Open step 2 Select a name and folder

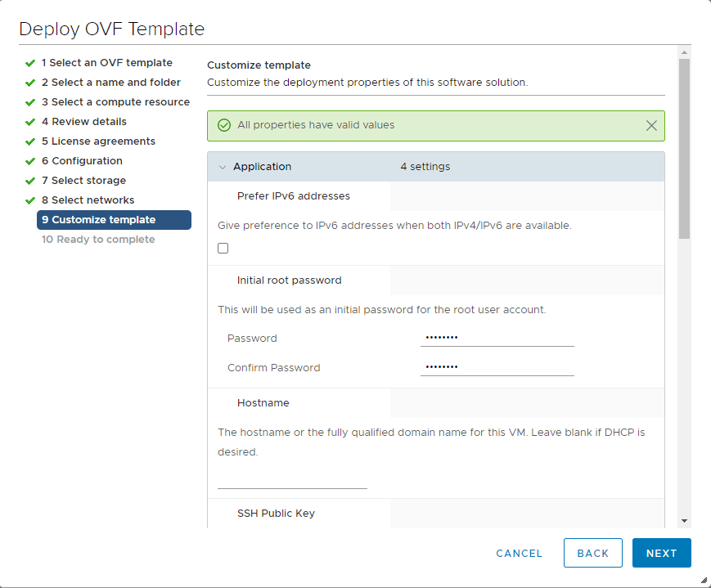tap(110, 83)
